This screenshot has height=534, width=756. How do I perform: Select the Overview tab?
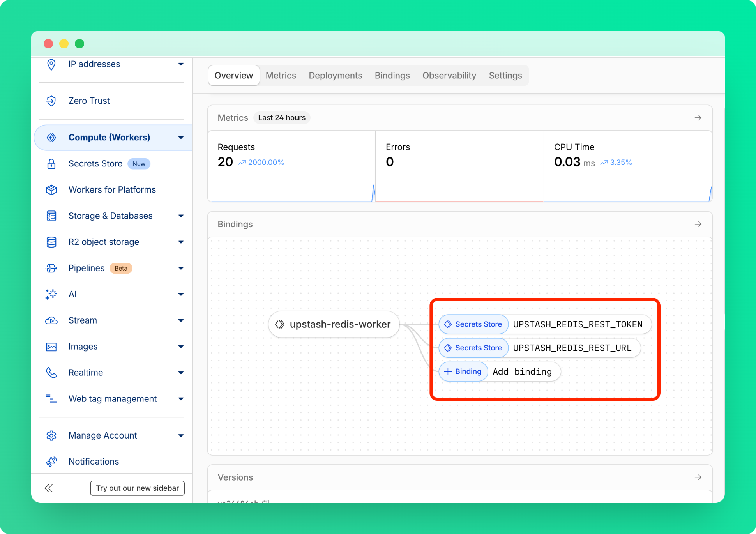[234, 76]
